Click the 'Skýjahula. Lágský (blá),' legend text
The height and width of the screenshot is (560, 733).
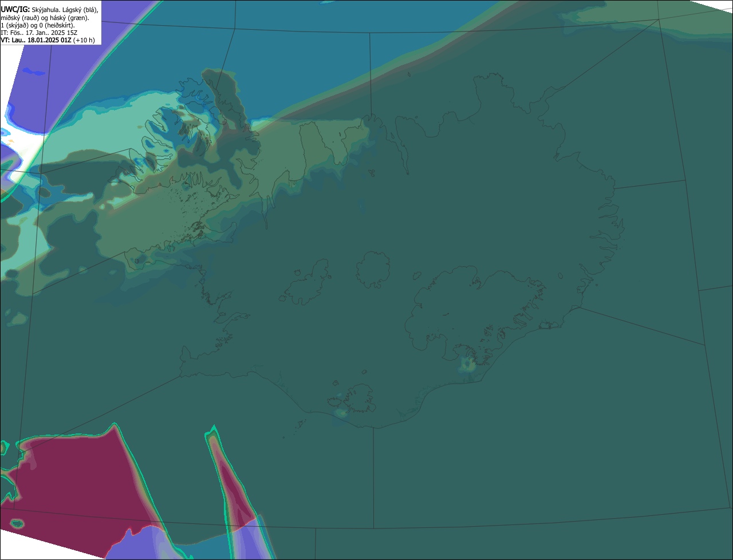65,10
